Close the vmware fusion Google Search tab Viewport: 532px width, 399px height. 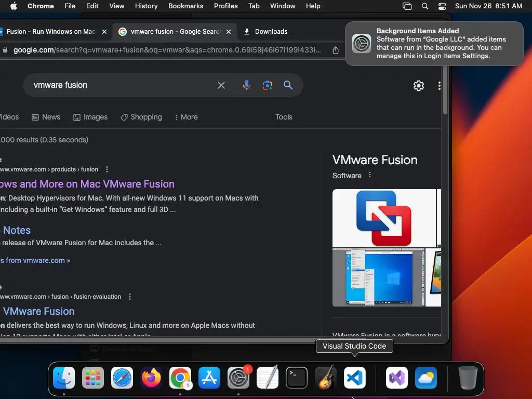coord(229,32)
